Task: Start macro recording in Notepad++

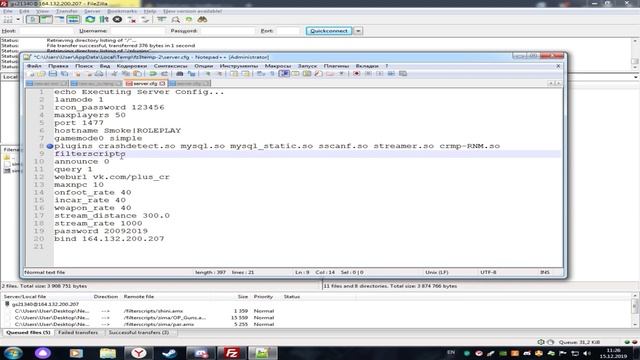Action: [x=356, y=74]
